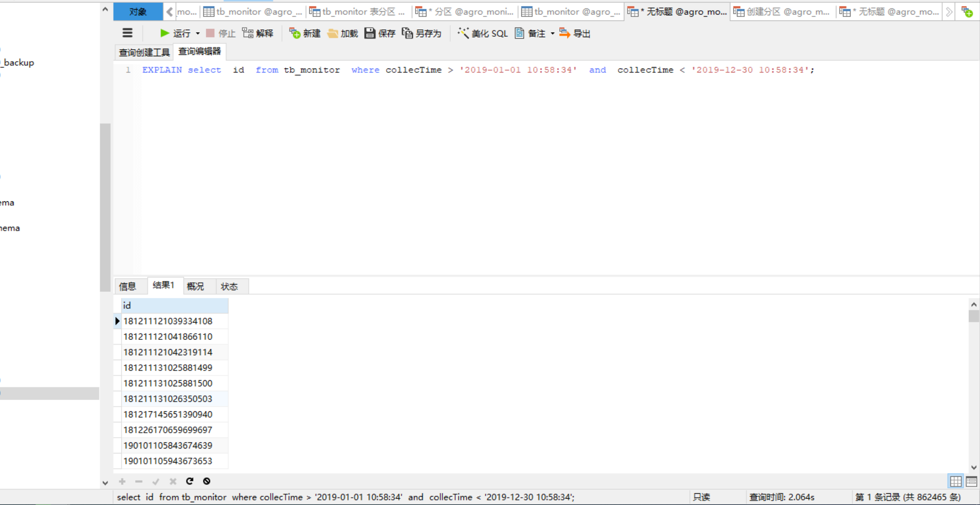Click the tab scroll-right chevron
980x505 pixels.
point(949,11)
